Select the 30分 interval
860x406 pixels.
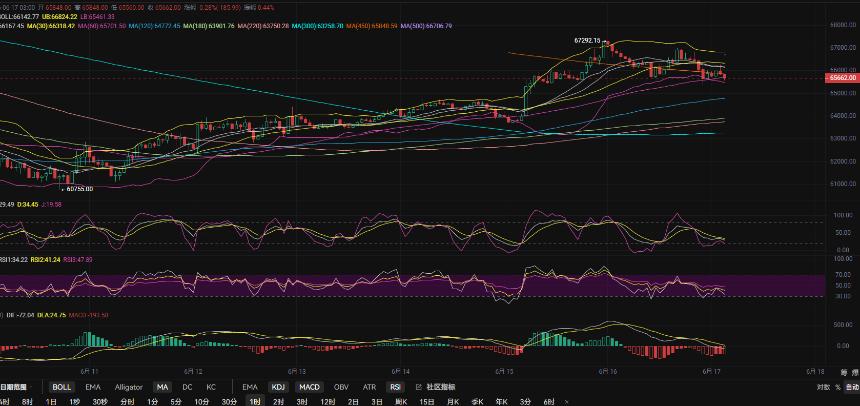(229, 402)
